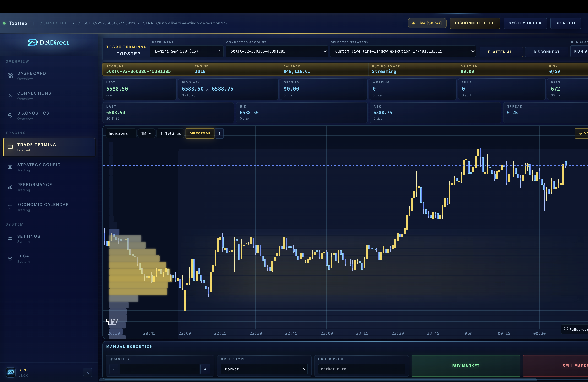Open Strategy Config gear icon
Screen dimensions: 588x382
point(10,167)
